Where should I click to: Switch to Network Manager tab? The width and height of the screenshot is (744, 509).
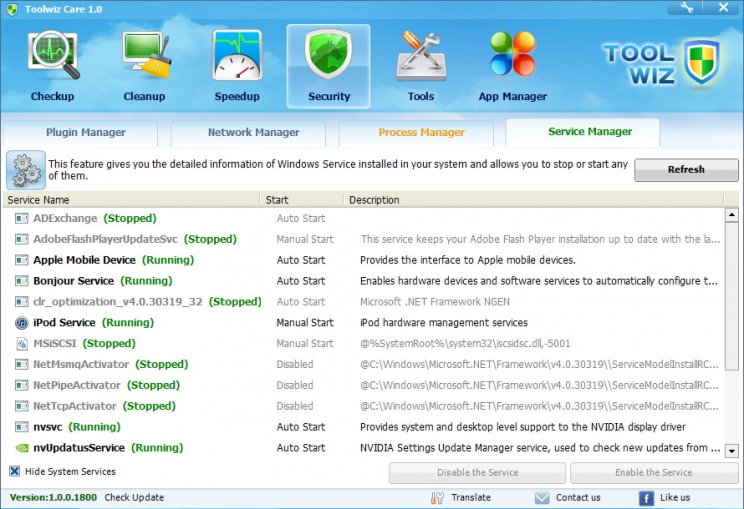[x=249, y=133]
